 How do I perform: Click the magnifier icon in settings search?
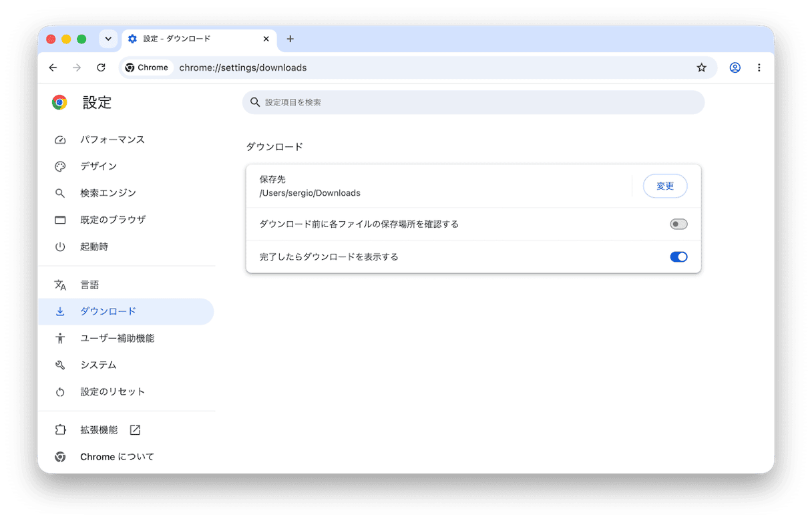[254, 102]
